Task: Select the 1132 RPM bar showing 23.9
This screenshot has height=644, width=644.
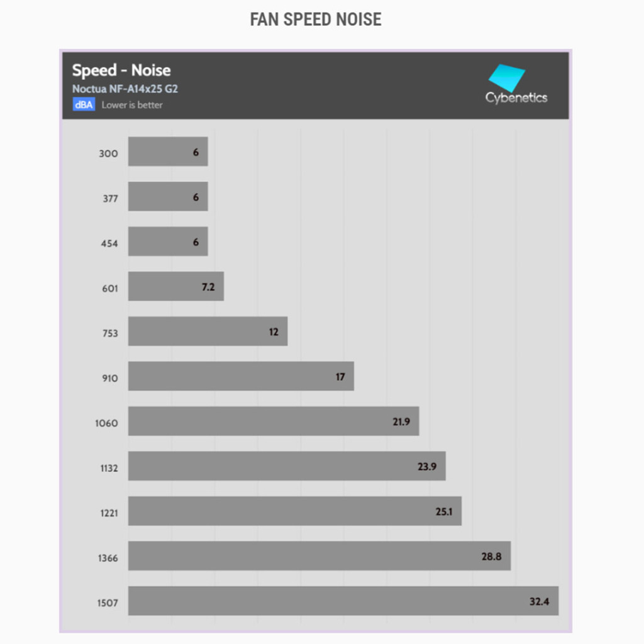Action: pyautogui.click(x=287, y=466)
